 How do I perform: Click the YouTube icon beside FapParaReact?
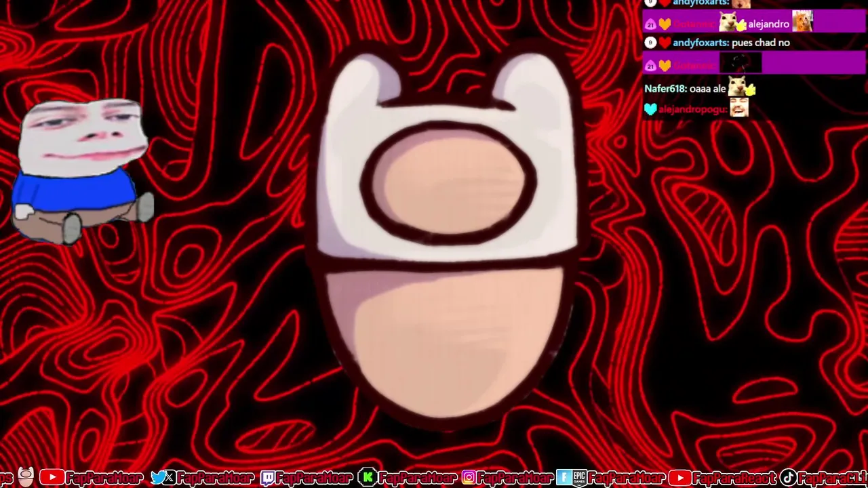[681, 478]
